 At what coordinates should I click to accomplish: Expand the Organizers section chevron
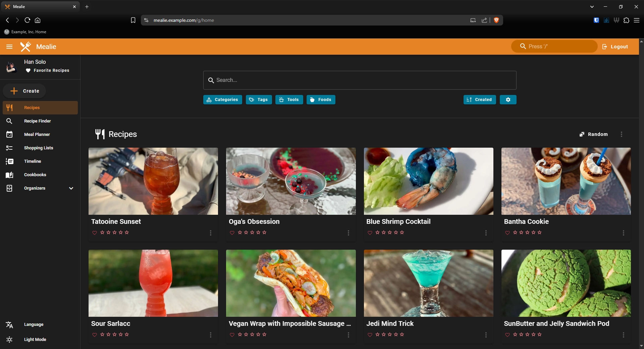[71, 188]
